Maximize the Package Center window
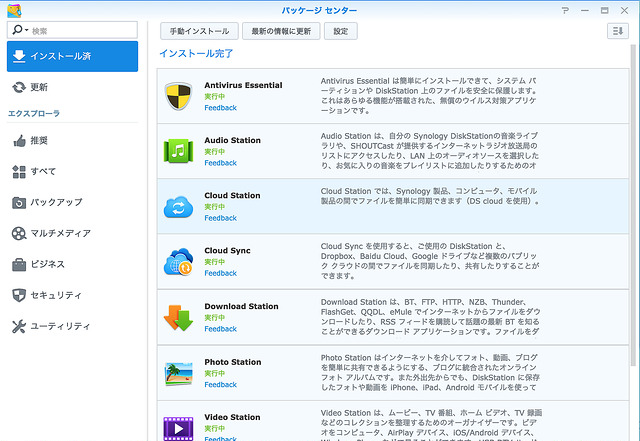 [604, 10]
